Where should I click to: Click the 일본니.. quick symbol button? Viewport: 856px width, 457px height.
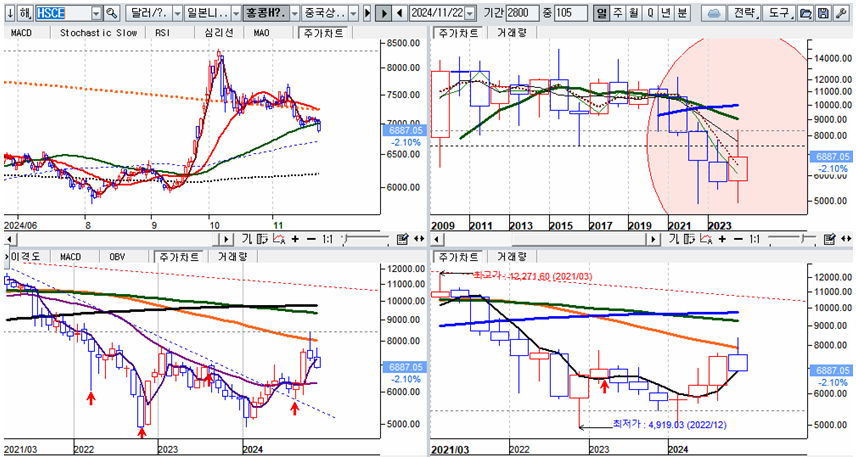(207, 13)
